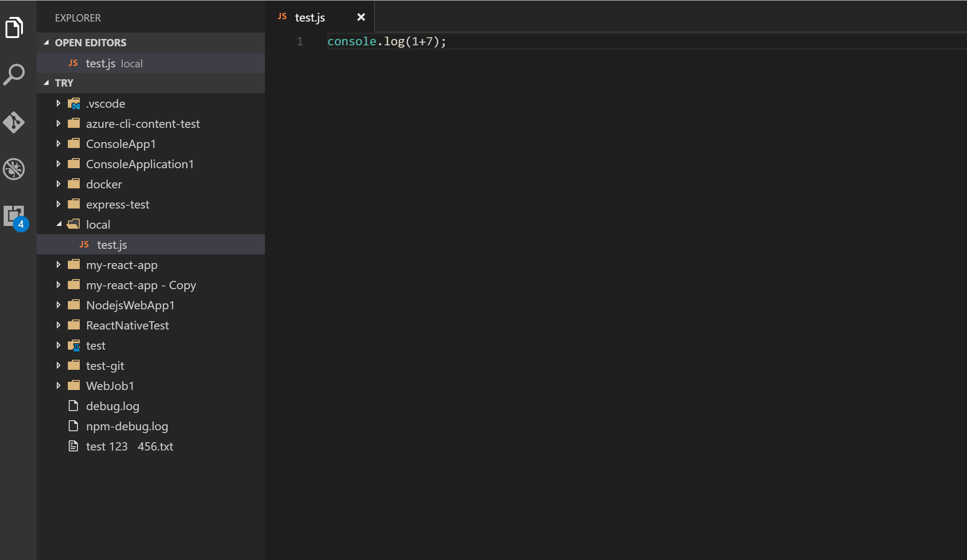This screenshot has height=560, width=967.
Task: Open Extensions view with badge 4
Action: point(14,216)
